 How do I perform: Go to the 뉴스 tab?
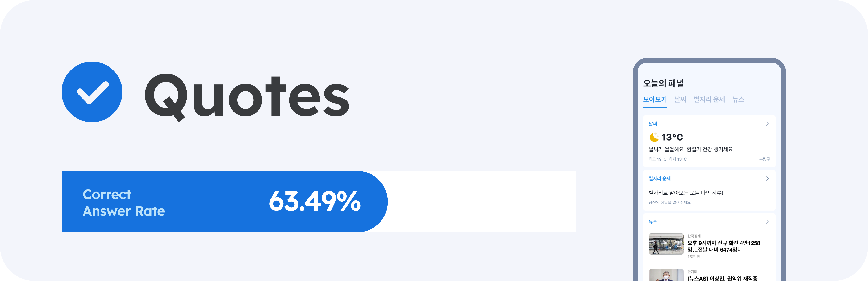[x=738, y=100]
